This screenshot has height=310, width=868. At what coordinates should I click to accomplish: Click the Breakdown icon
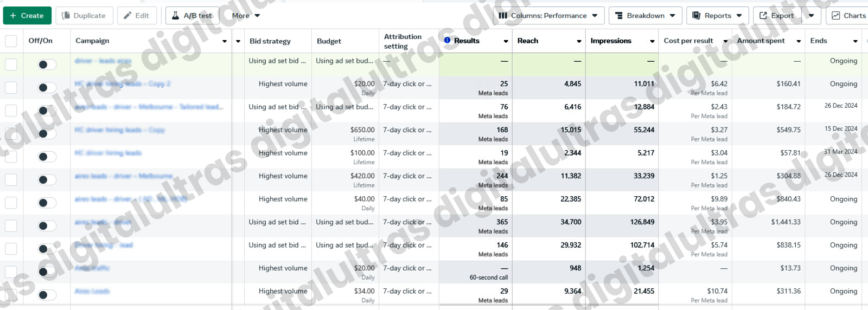click(619, 16)
